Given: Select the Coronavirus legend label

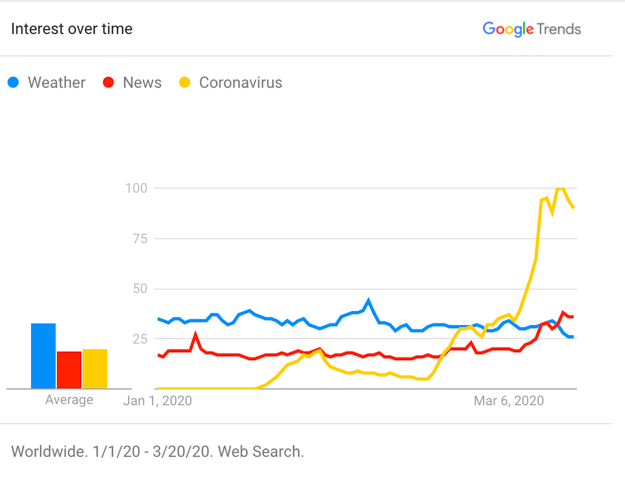Looking at the screenshot, I should tap(240, 82).
